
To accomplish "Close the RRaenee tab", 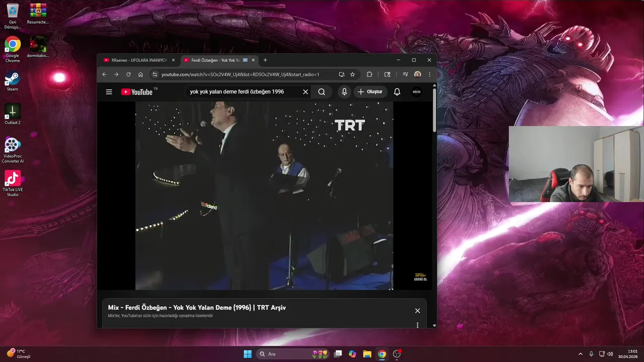I will coord(174,60).
